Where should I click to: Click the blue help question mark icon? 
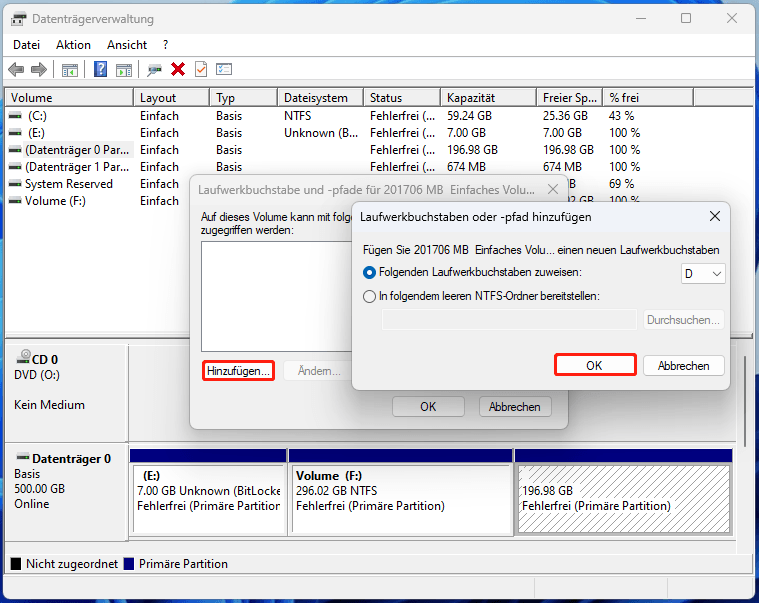[101, 69]
